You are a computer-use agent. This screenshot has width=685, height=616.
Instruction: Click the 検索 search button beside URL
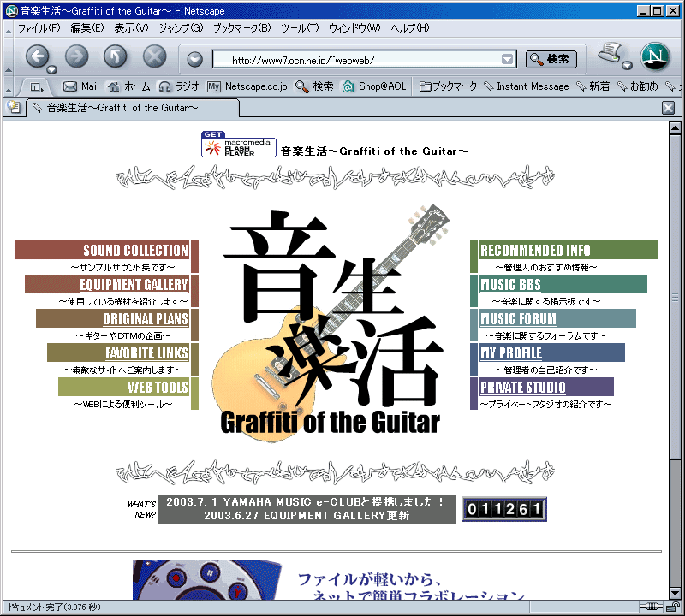551,59
